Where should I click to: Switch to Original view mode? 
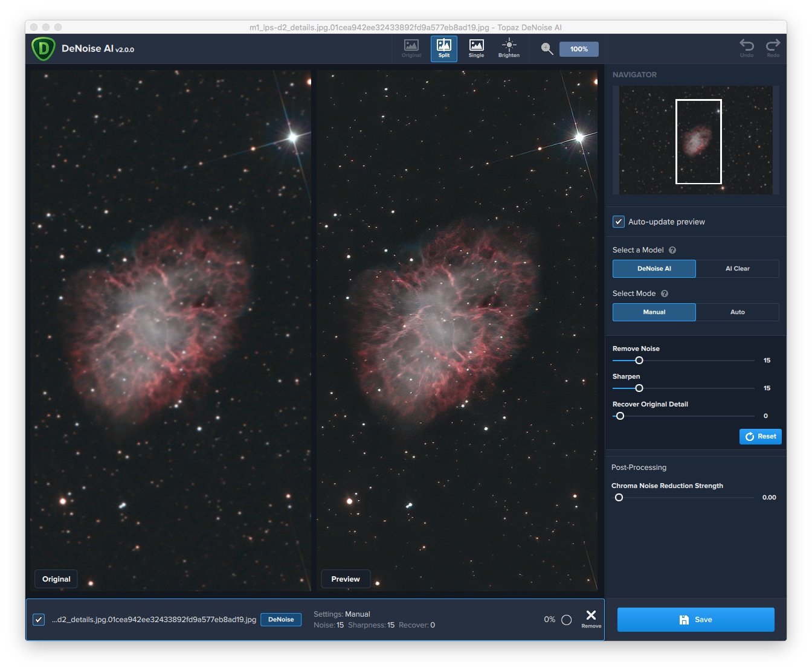[x=411, y=48]
